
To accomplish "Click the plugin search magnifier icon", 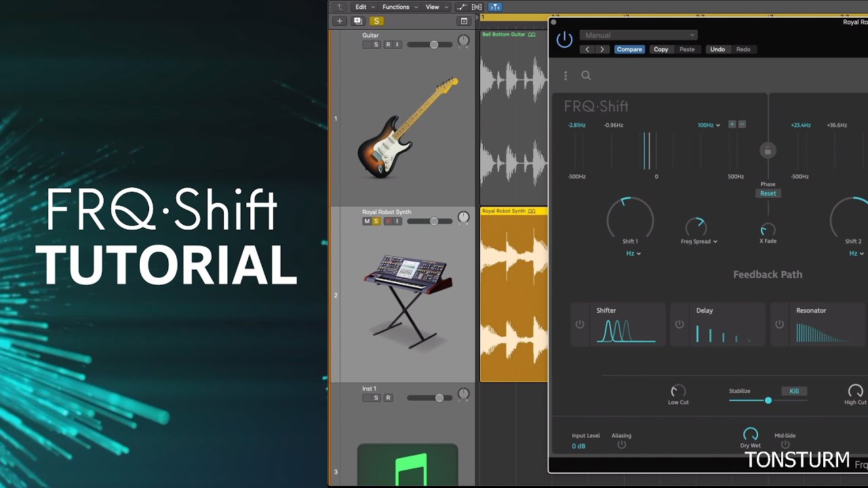I will (586, 76).
